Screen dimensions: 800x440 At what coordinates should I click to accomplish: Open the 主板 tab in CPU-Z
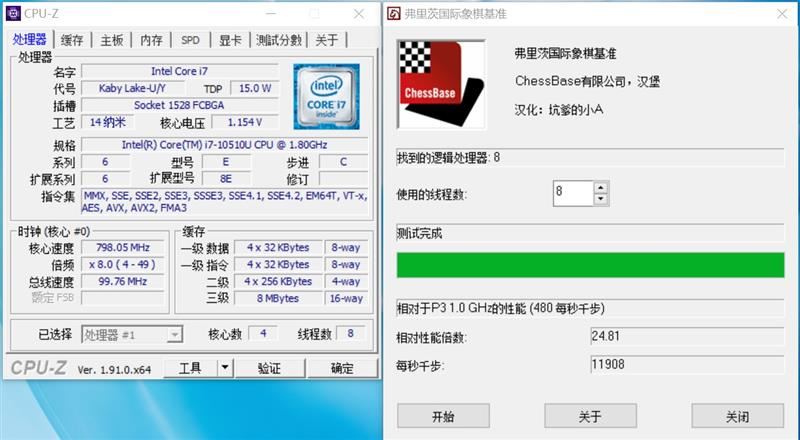(112, 40)
